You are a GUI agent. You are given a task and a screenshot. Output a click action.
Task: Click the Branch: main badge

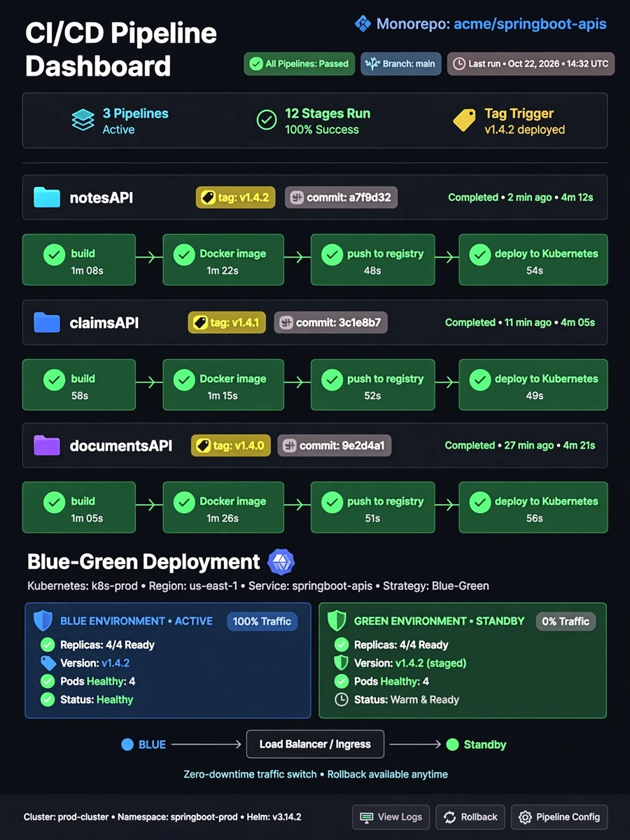401,64
